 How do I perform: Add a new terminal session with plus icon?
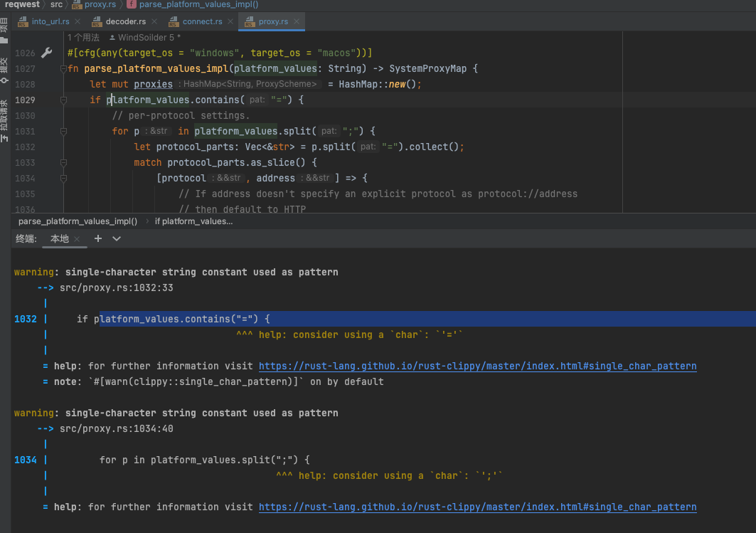(x=98, y=239)
